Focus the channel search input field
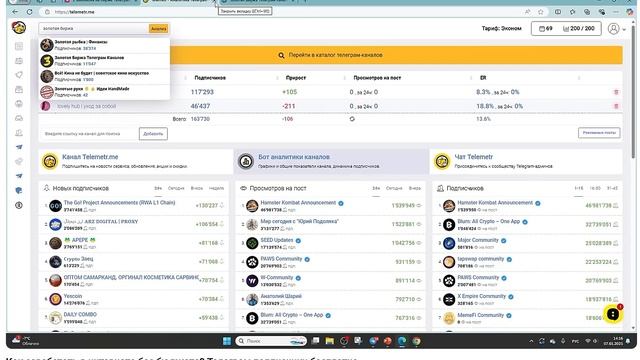The image size is (640, 360). [94, 29]
